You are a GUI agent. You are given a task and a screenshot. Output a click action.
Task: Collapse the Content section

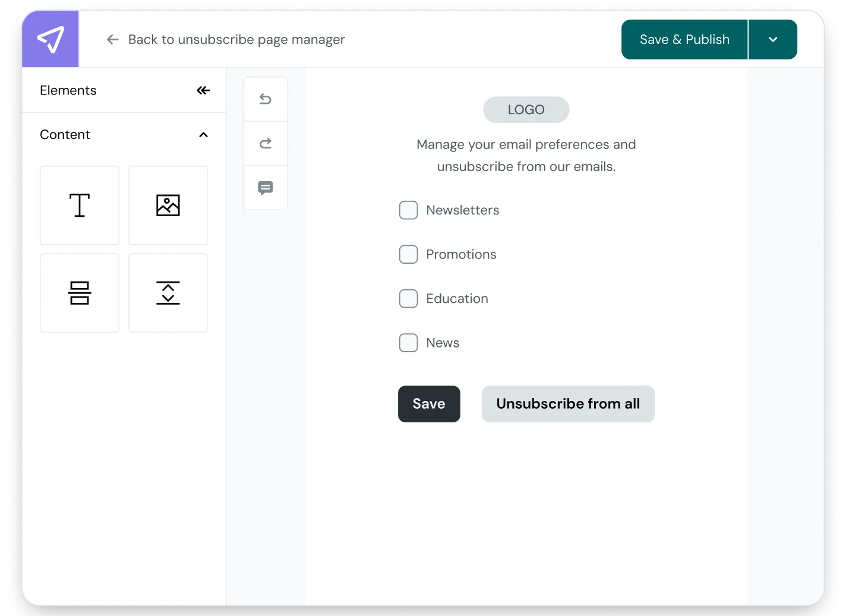(203, 134)
